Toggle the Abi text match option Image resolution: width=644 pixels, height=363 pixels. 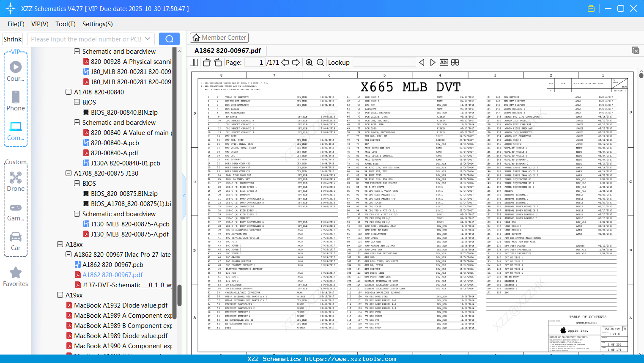click(444, 63)
